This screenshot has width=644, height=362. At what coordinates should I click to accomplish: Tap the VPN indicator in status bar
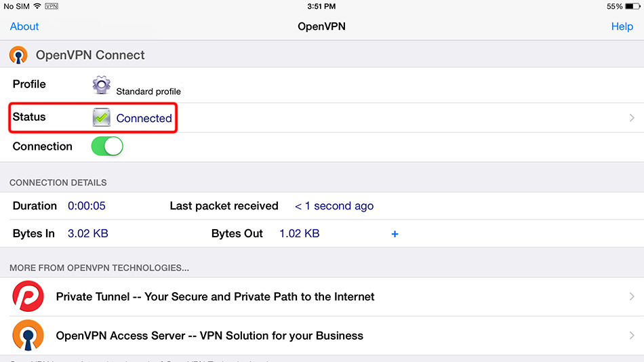[52, 7]
